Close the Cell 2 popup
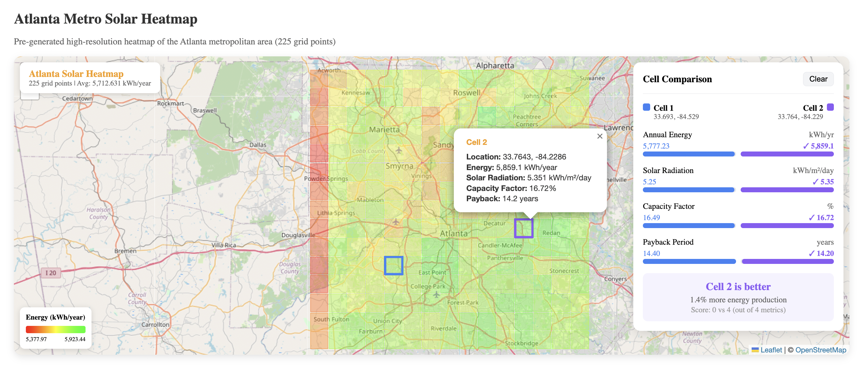The width and height of the screenshot is (868, 366). click(599, 136)
